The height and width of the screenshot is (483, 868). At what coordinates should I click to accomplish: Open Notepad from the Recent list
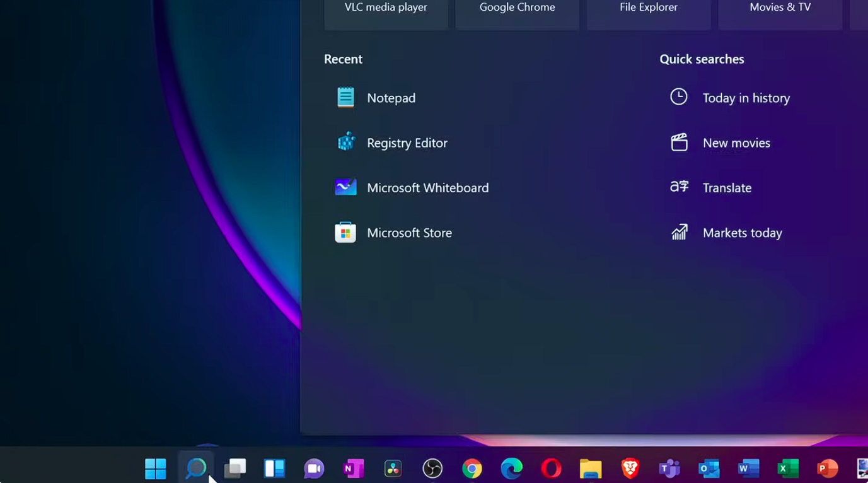pyautogui.click(x=376, y=98)
